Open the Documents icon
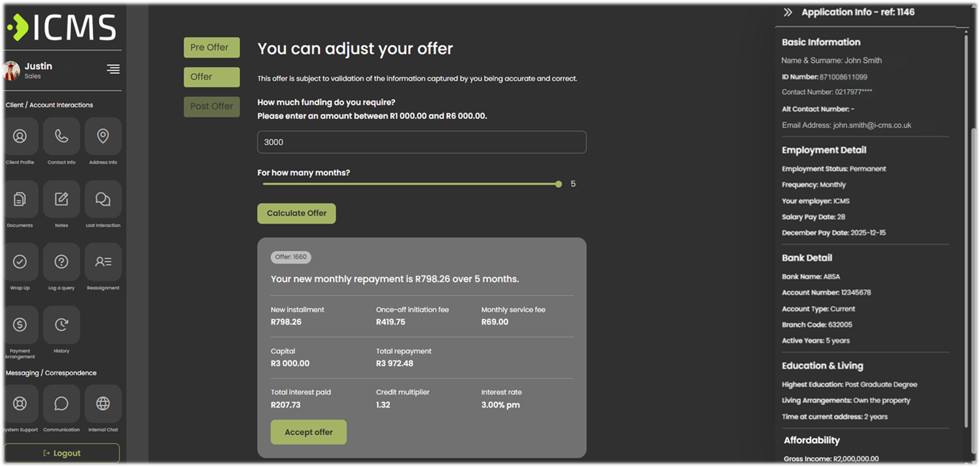980x467 pixels. [20, 199]
